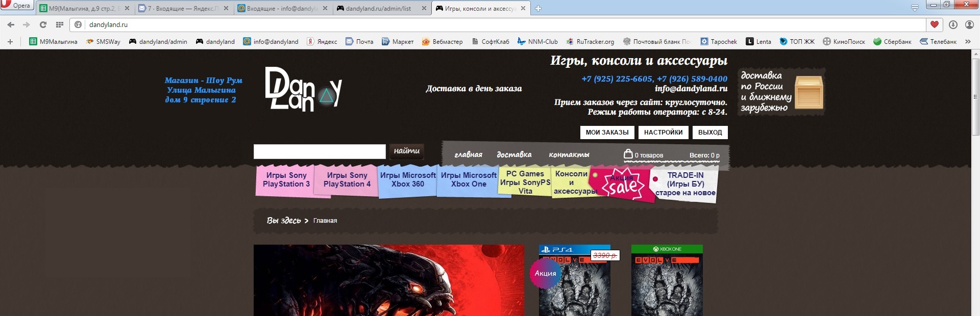Open the Игры Sony PlayStation 3 category
This screenshot has height=316, width=980.
(286, 180)
